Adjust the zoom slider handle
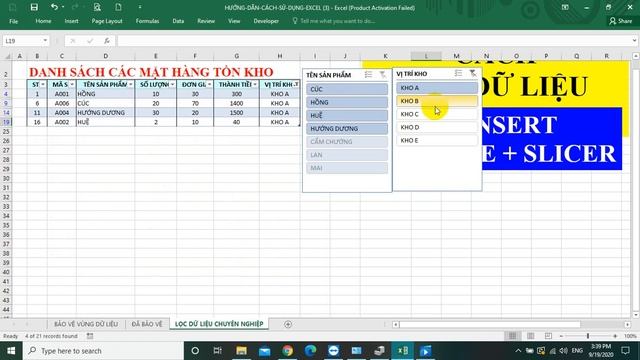 click(588, 336)
